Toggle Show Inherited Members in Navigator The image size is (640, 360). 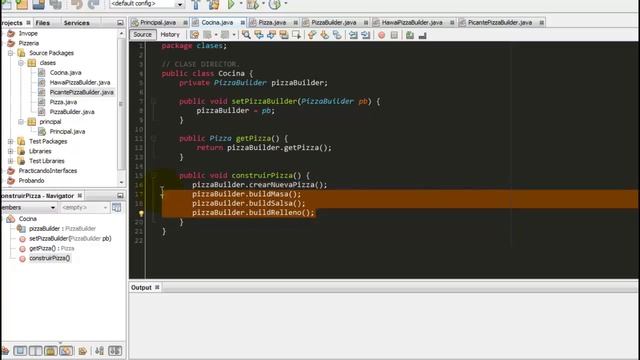(x=5, y=351)
